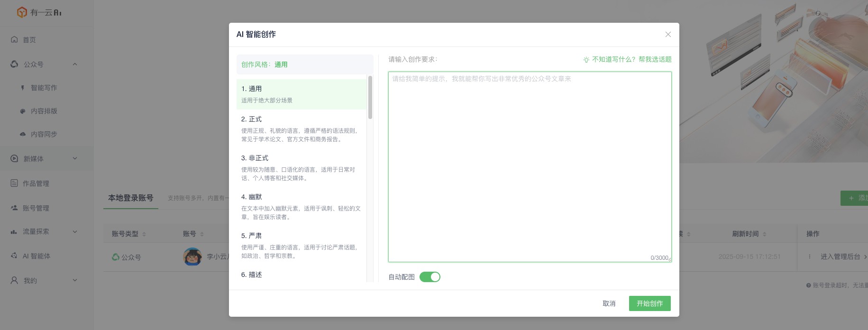Click the AI 智能体 sidebar icon

(14, 256)
